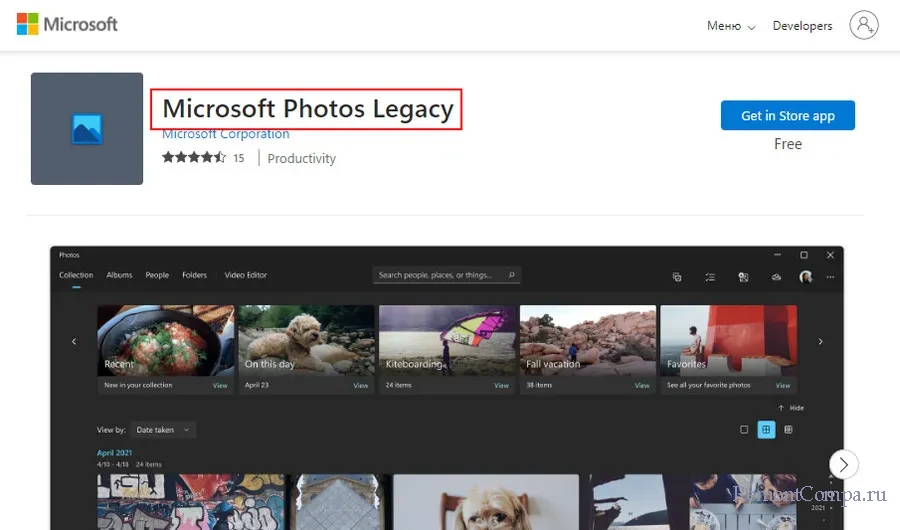The image size is (900, 530).
Task: Click the sign-in account icon
Action: tap(864, 25)
